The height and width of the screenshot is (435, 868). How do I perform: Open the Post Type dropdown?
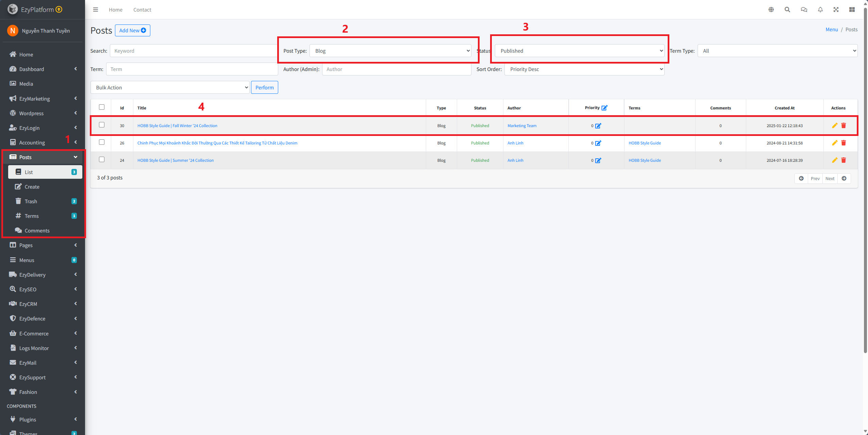390,51
